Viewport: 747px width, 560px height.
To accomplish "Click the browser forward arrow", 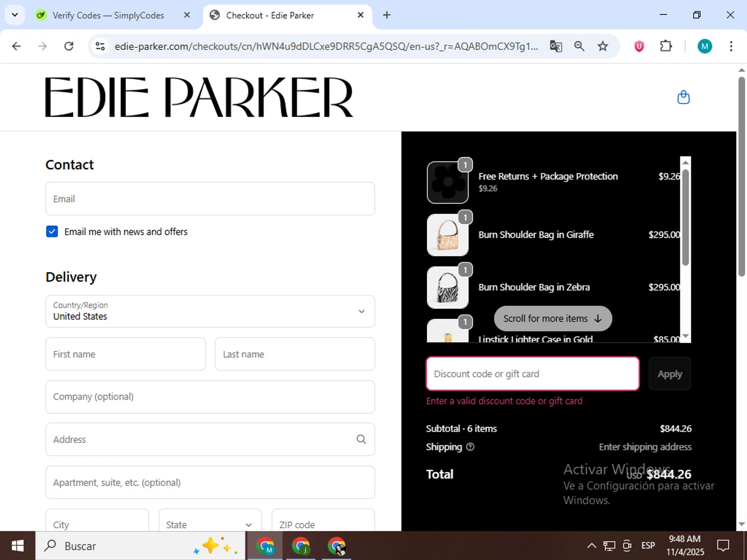I will coord(42,46).
